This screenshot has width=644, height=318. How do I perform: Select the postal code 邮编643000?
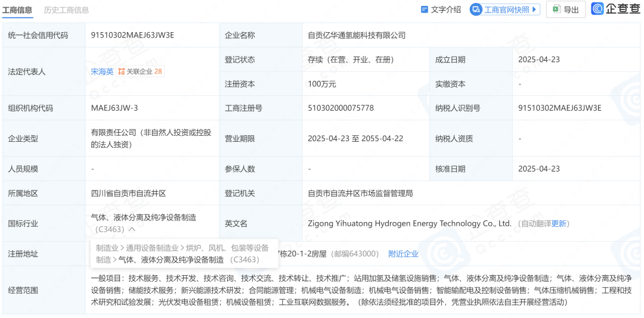pos(354,254)
